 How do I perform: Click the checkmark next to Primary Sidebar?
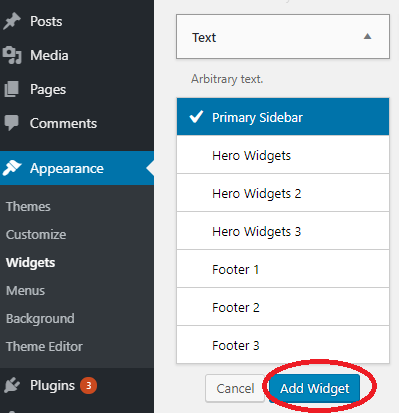tap(196, 117)
